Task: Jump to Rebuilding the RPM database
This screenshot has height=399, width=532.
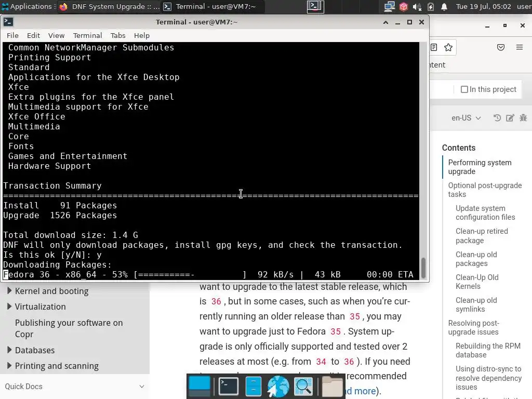Action: pos(487,350)
